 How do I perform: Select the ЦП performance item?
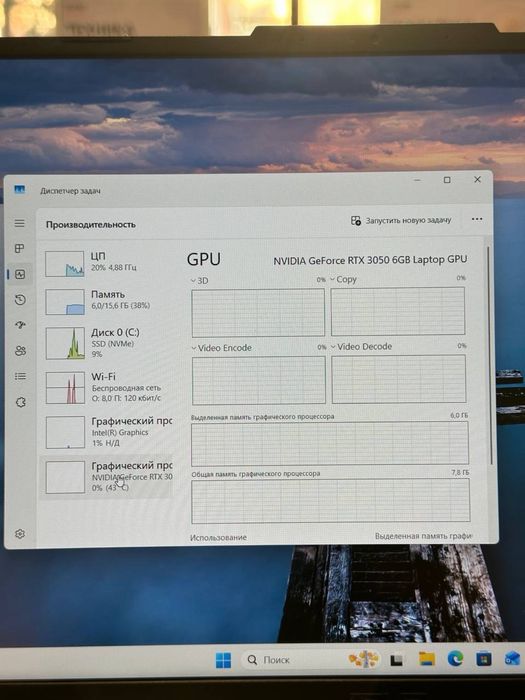tap(106, 263)
